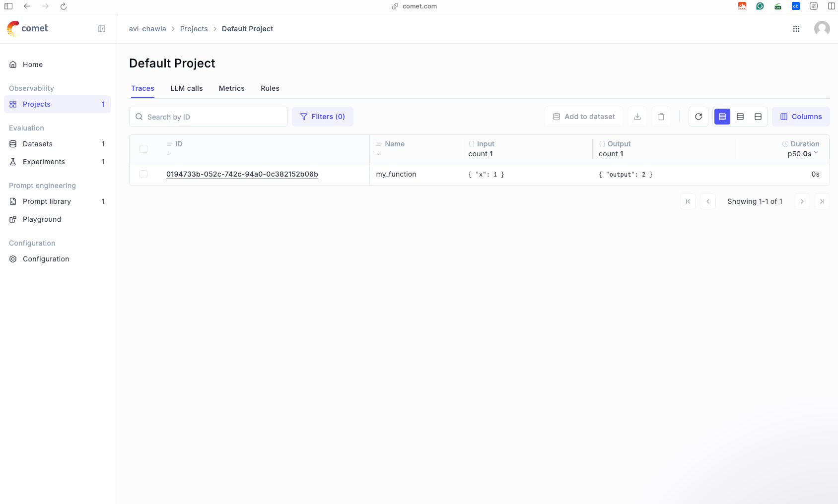Download the selected traces

637,117
